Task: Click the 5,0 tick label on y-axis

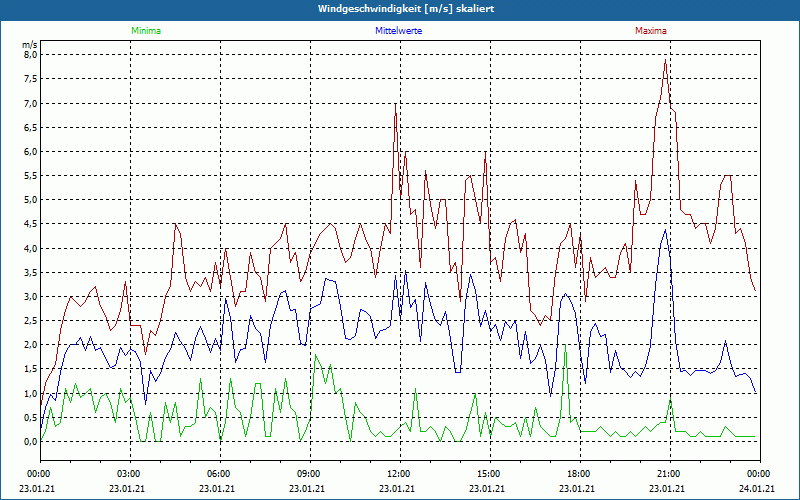Action: (x=30, y=200)
